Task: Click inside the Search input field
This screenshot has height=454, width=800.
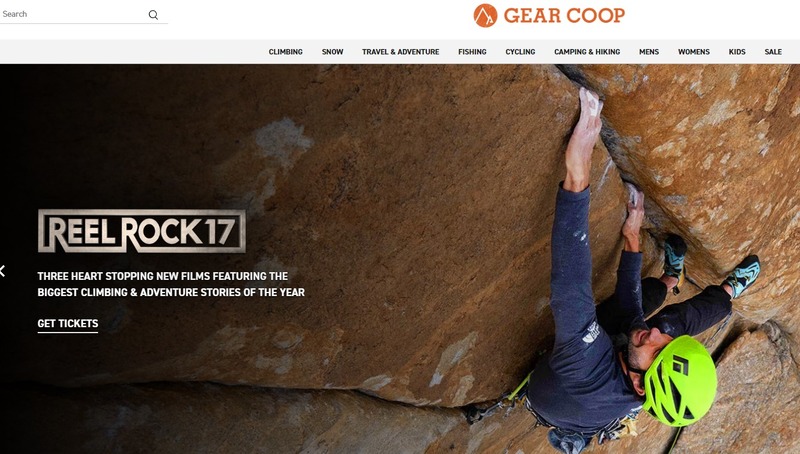Action: coord(72,14)
